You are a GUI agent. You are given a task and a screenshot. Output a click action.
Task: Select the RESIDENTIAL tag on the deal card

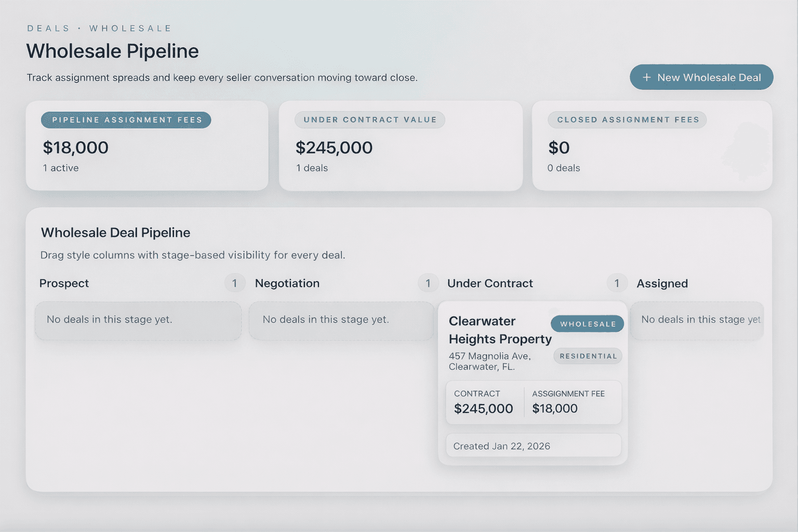coord(587,356)
